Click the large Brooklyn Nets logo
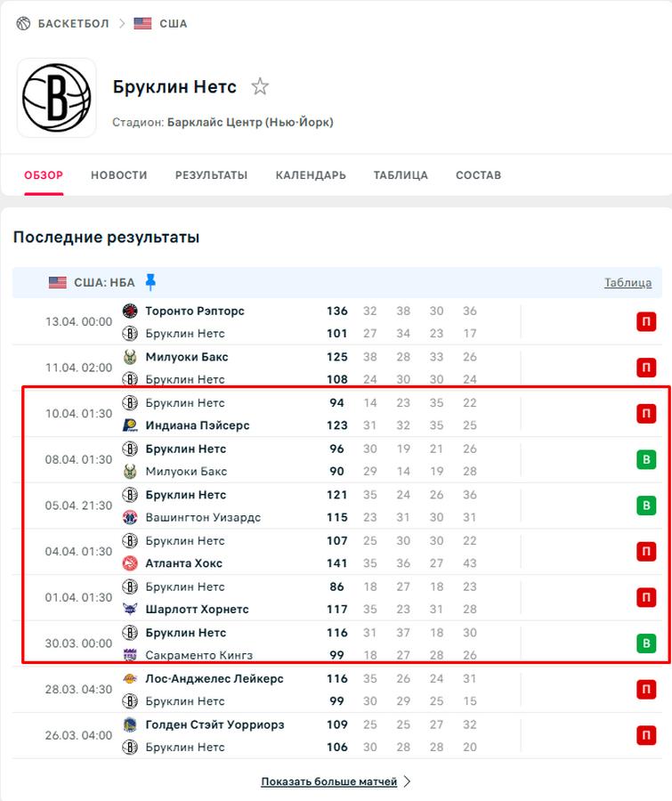Screen dimensions: 672x801 pos(57,97)
